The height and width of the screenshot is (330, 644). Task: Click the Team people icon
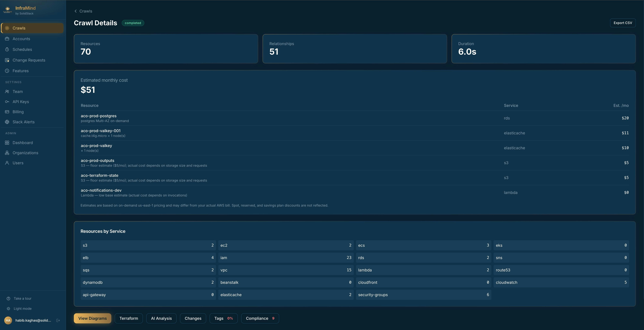coord(7,92)
